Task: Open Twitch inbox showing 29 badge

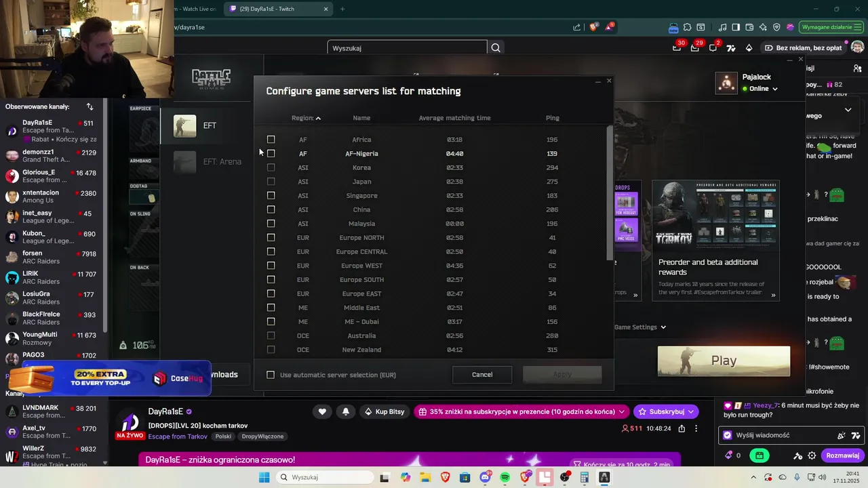Action: (x=695, y=47)
